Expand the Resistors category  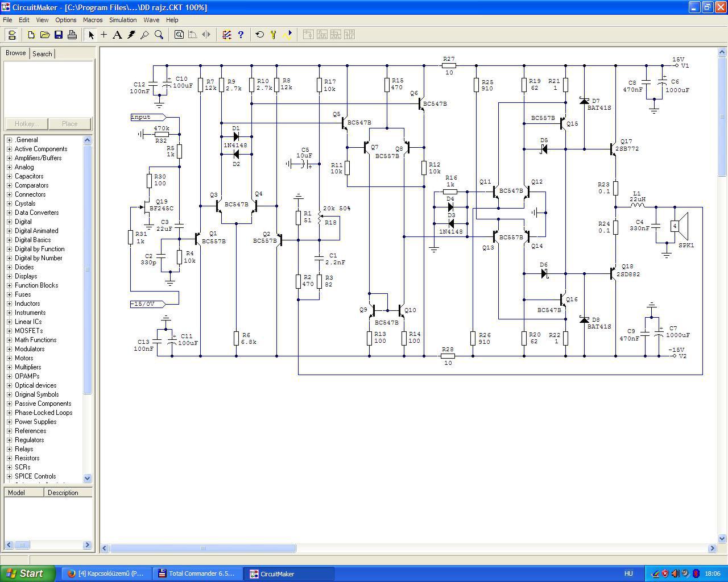coord(9,458)
